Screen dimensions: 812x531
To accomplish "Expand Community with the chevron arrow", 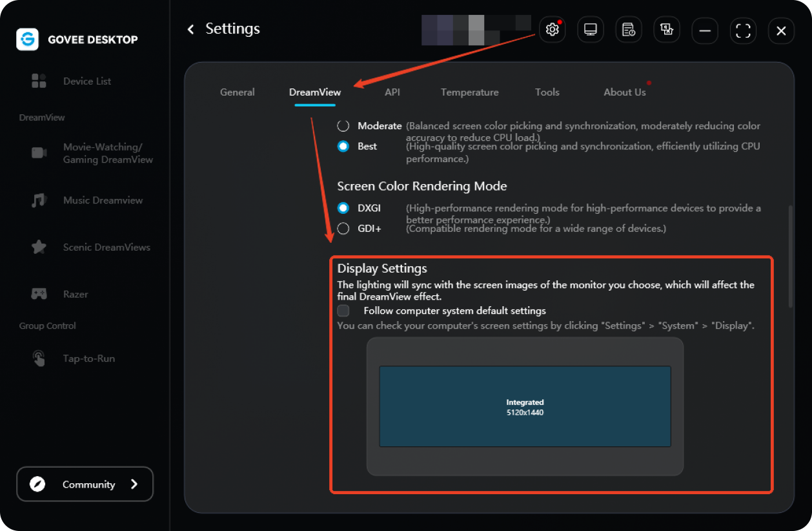I will (x=134, y=484).
